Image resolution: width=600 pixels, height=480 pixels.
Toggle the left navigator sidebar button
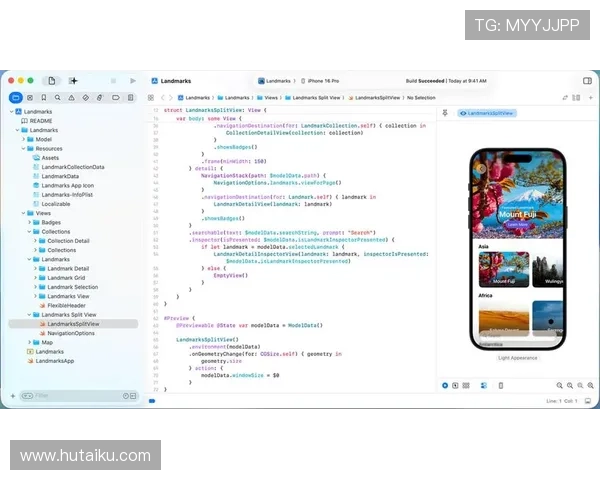(x=51, y=80)
